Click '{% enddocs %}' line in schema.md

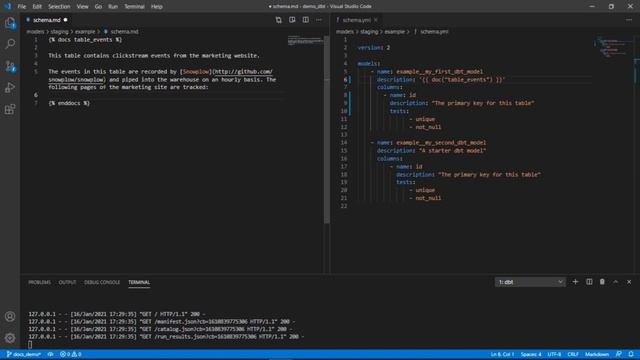(x=69, y=103)
